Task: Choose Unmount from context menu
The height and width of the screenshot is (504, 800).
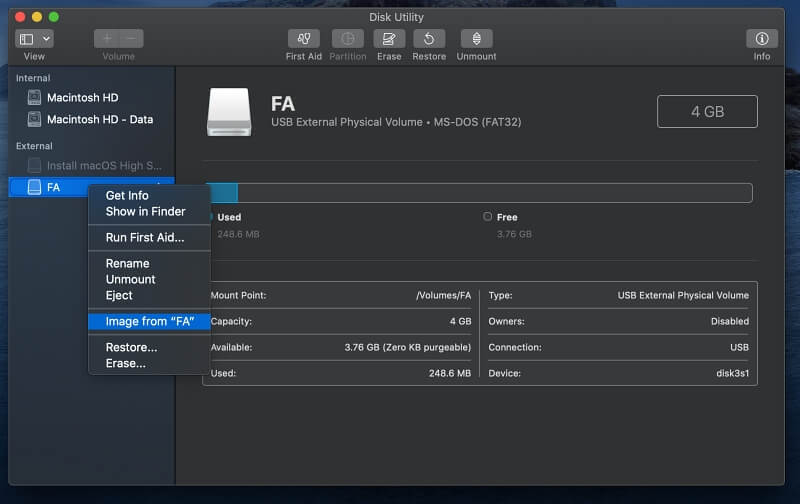Action: pyautogui.click(x=149, y=280)
